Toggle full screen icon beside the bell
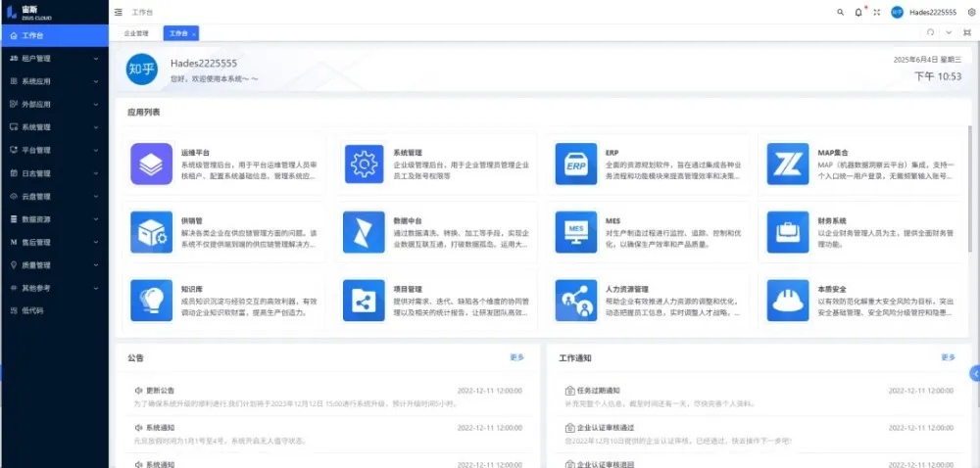980x468 pixels. point(877,12)
